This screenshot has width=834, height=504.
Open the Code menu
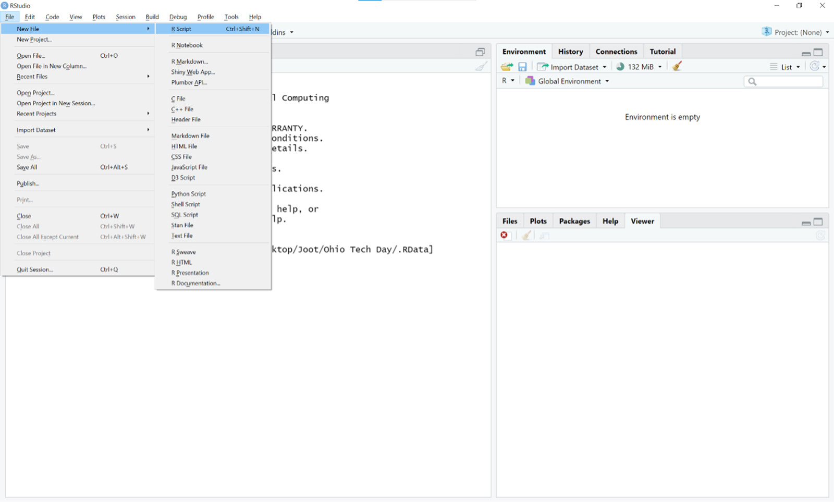click(52, 17)
